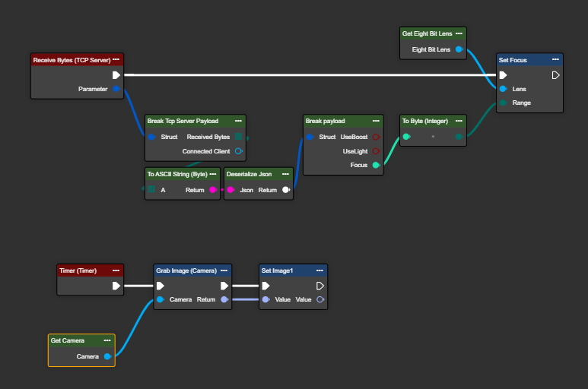Click the Set Focus execution output pin
The height and width of the screenshot is (389, 588).
pos(555,74)
